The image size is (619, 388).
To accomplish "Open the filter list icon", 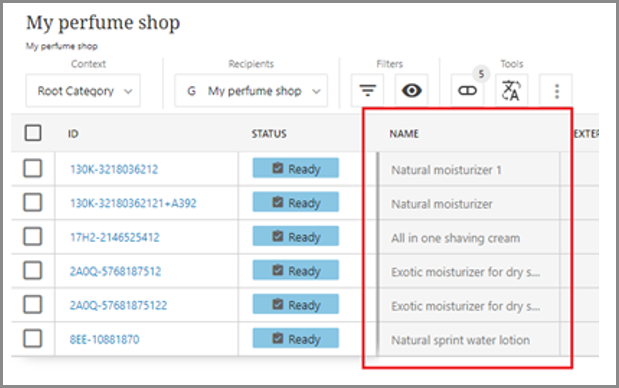I will (x=368, y=91).
